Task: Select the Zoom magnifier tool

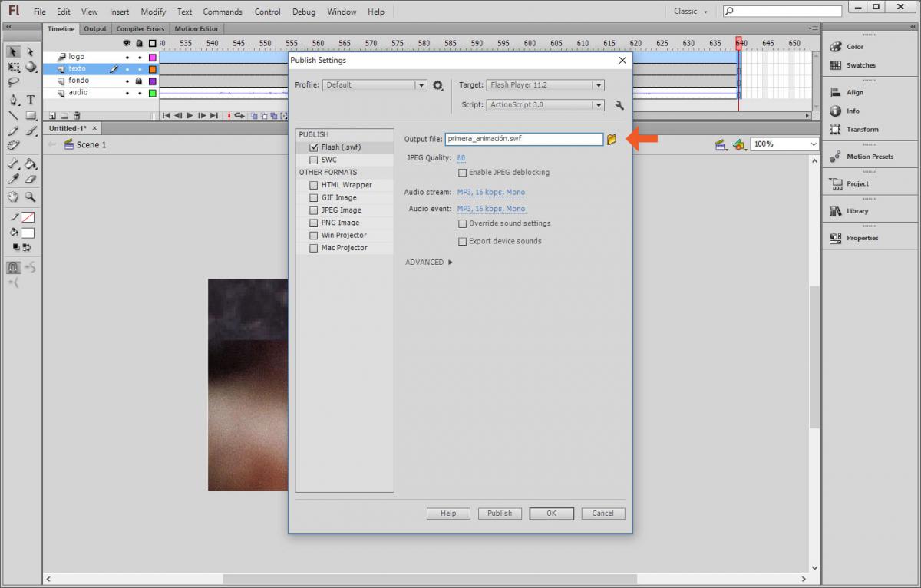Action: [30, 197]
